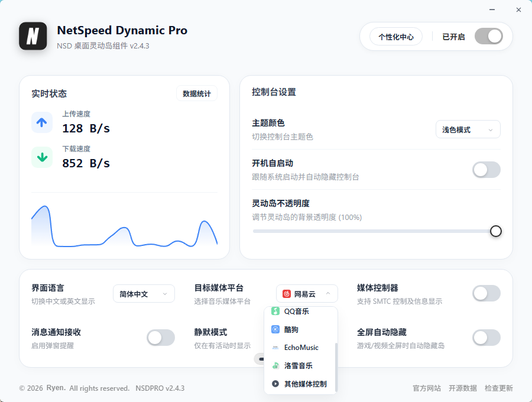Image resolution: width=532 pixels, height=402 pixels.
Task: Click the 实时状态 heading
Action: (x=49, y=93)
